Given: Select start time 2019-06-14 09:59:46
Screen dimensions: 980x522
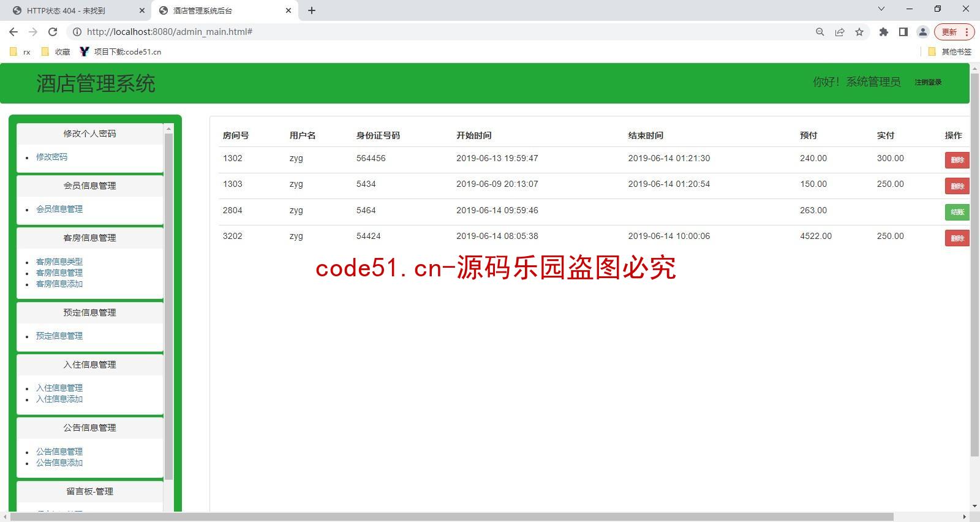Looking at the screenshot, I should click(x=497, y=210).
